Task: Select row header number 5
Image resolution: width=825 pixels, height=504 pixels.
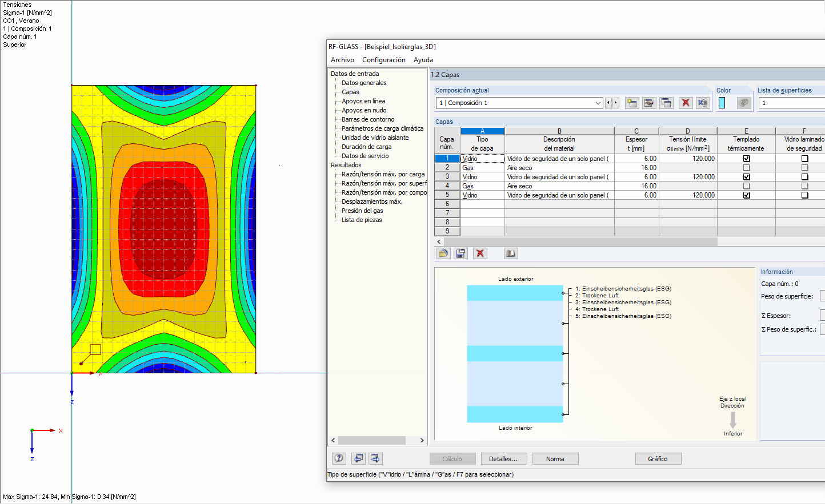Action: pos(447,195)
